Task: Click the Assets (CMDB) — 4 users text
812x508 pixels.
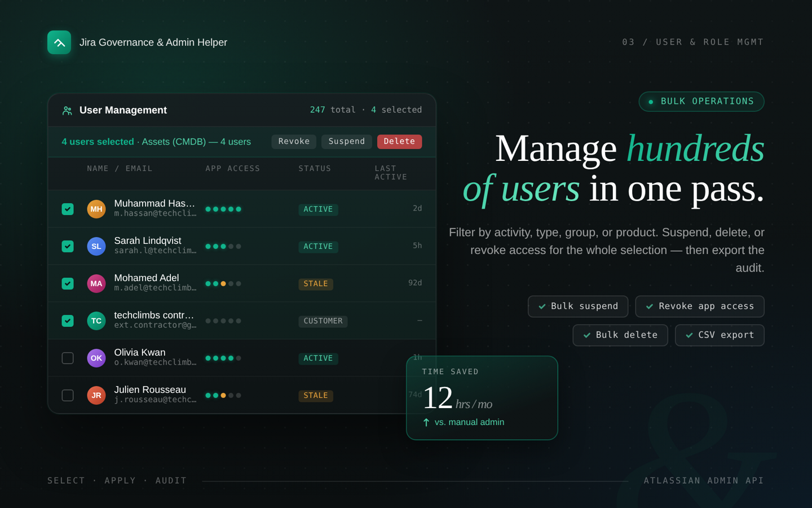Action: (x=196, y=142)
